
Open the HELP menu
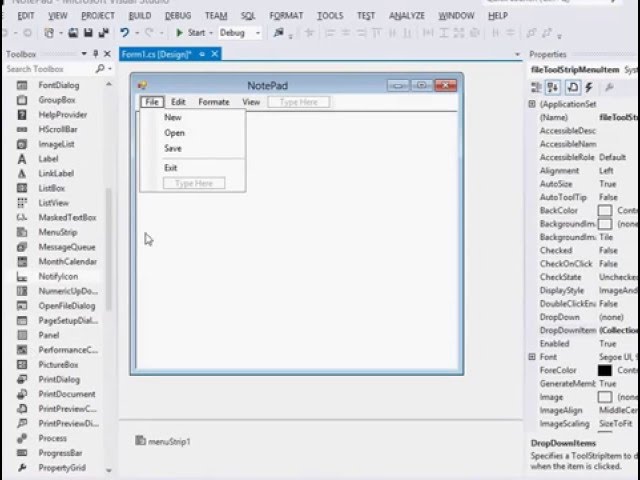(498, 16)
